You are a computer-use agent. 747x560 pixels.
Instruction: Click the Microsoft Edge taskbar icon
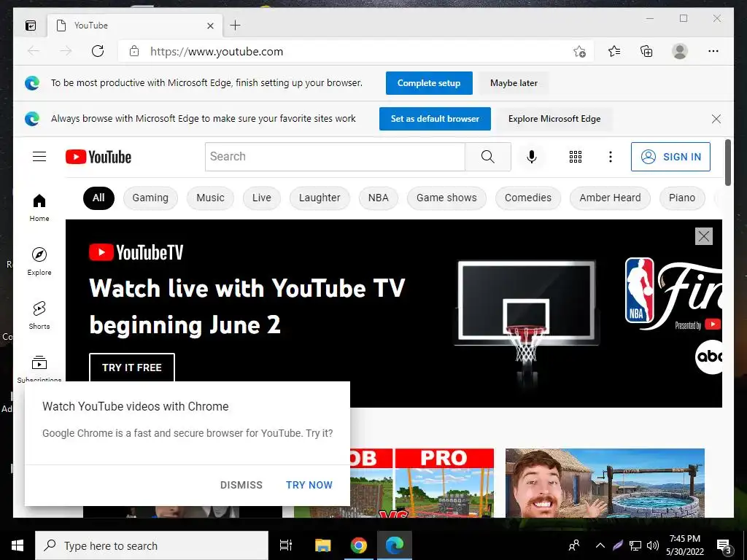coord(395,545)
